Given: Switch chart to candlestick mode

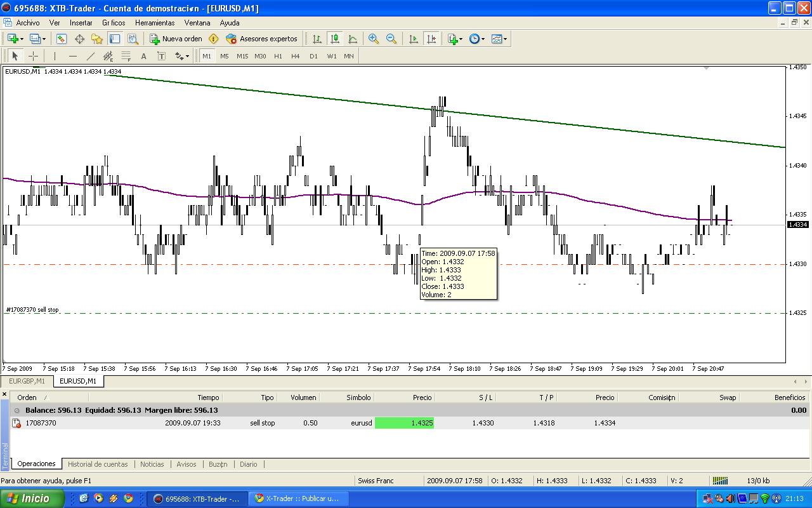Looking at the screenshot, I should click(x=335, y=39).
